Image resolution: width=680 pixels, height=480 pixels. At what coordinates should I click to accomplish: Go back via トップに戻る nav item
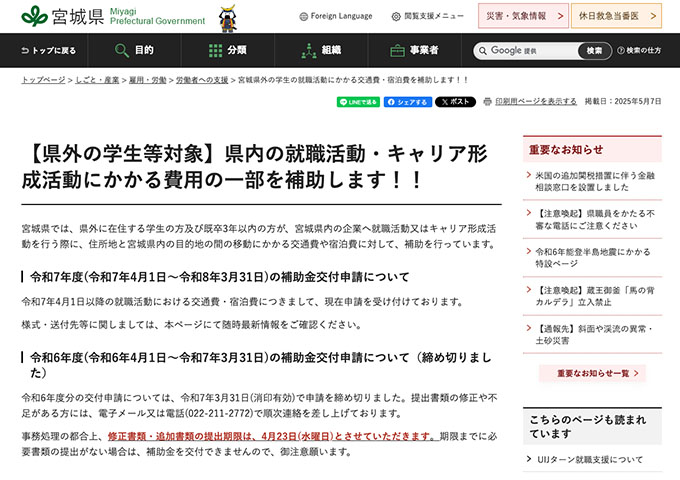(x=49, y=50)
